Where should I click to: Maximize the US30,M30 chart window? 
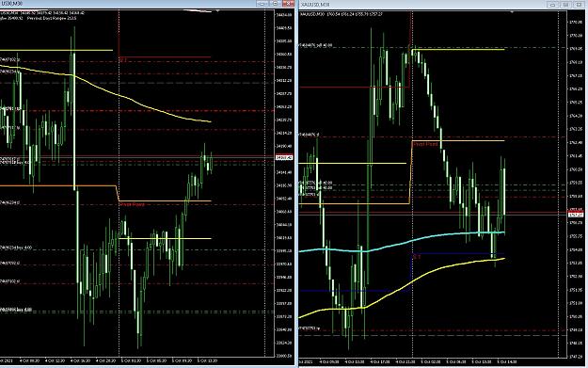[276, 4]
